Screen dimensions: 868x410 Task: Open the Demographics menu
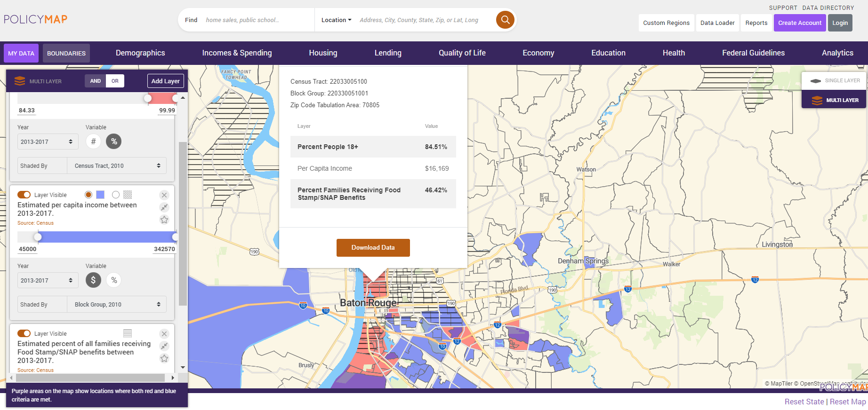[x=140, y=53]
